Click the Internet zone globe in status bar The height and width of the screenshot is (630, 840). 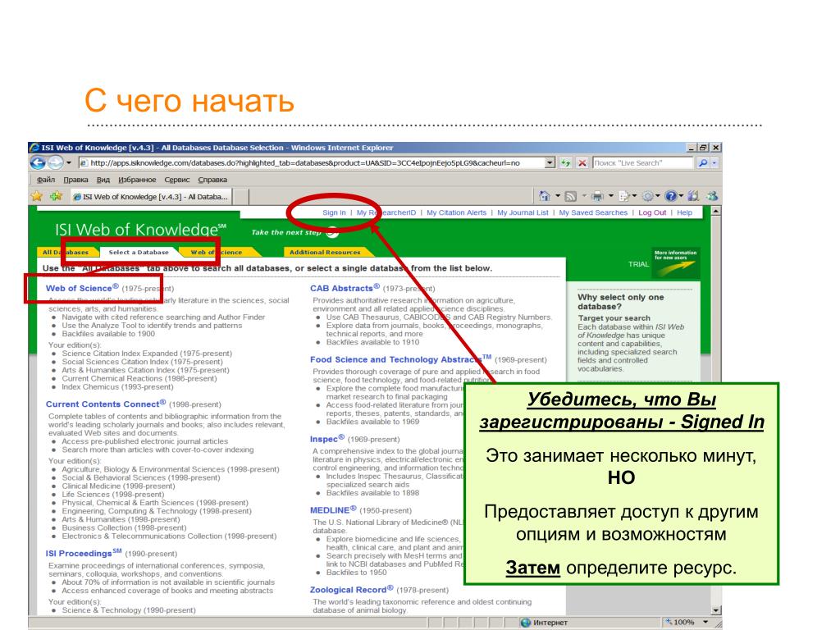point(526,623)
